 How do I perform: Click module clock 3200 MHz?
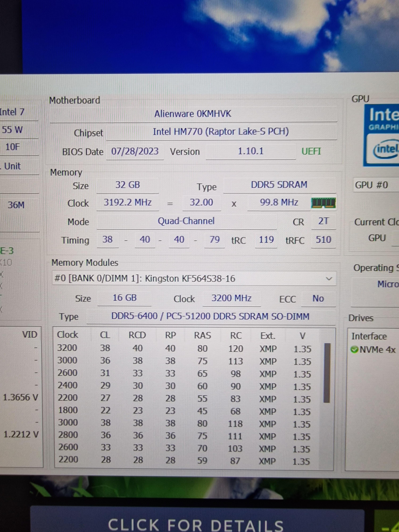[x=232, y=298]
